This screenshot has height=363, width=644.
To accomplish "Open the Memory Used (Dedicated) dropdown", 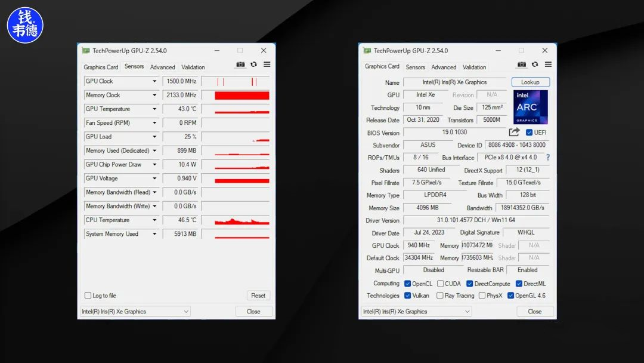I will [x=154, y=151].
